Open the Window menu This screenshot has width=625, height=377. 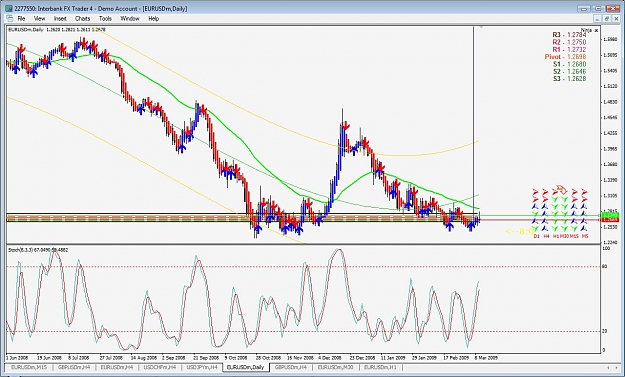130,18
